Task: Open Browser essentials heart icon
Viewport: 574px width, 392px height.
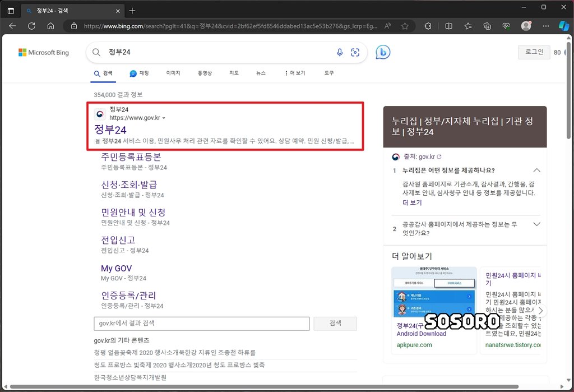Action: point(506,26)
